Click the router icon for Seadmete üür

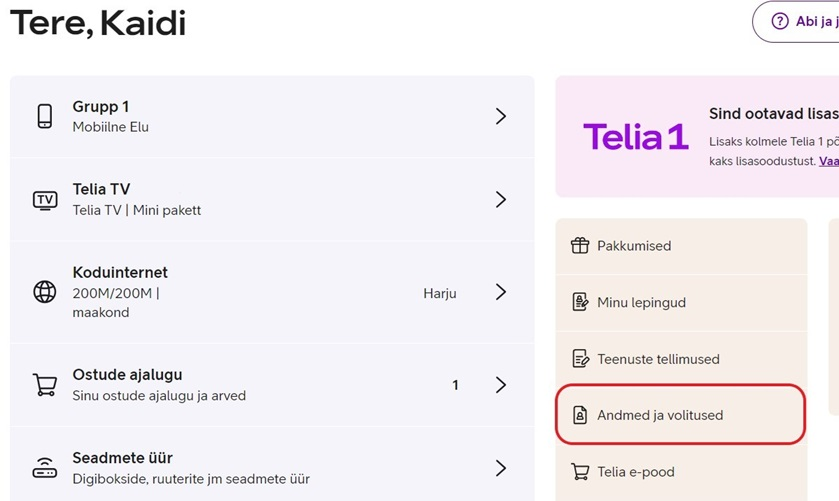[x=45, y=468]
